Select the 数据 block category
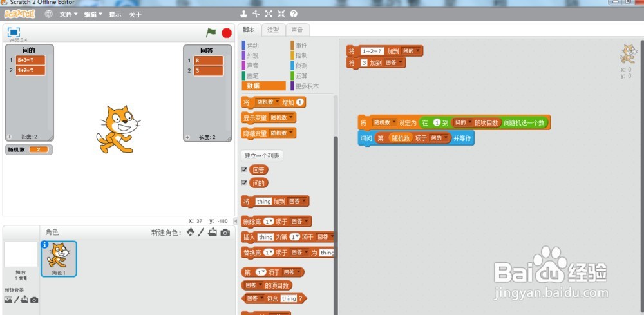 (x=263, y=86)
